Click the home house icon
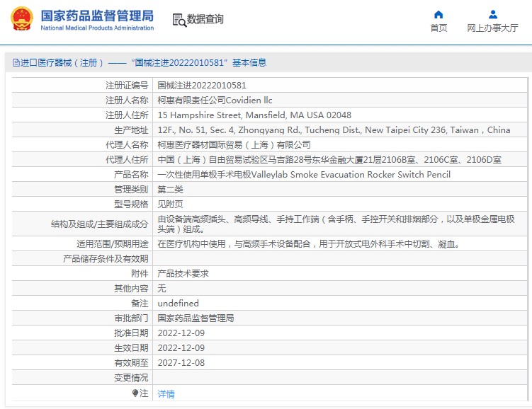532x409 pixels. pos(438,14)
